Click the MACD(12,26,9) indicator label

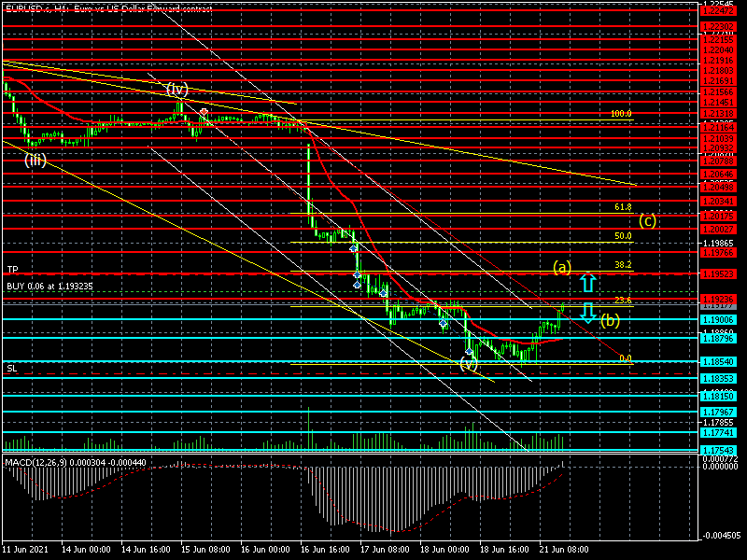[x=76, y=462]
